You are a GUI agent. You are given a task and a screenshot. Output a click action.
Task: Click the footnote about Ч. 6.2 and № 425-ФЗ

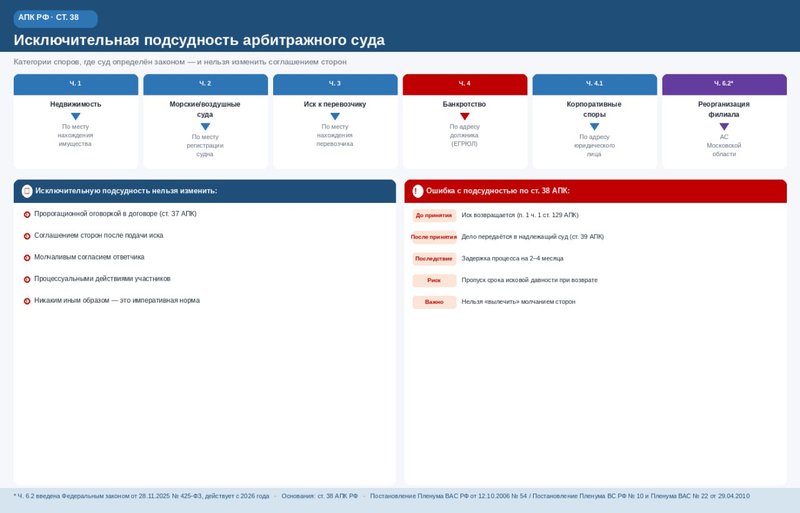tap(141, 496)
